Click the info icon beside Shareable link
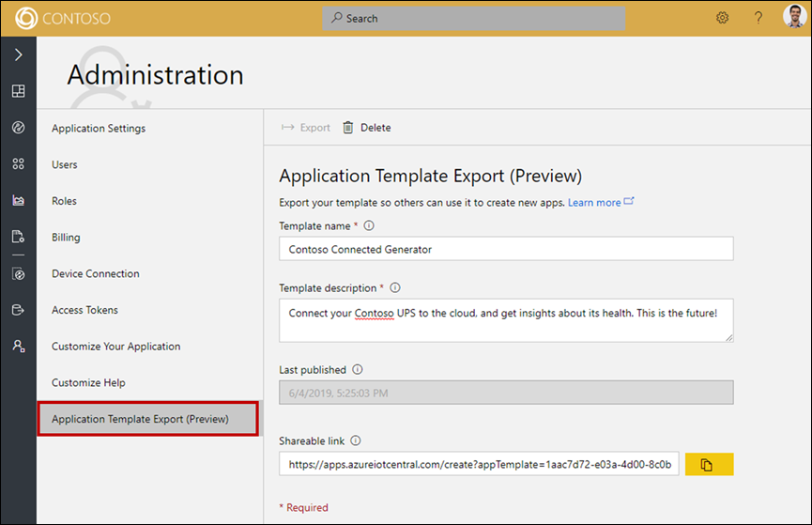The width and height of the screenshot is (812, 525). pos(355,440)
